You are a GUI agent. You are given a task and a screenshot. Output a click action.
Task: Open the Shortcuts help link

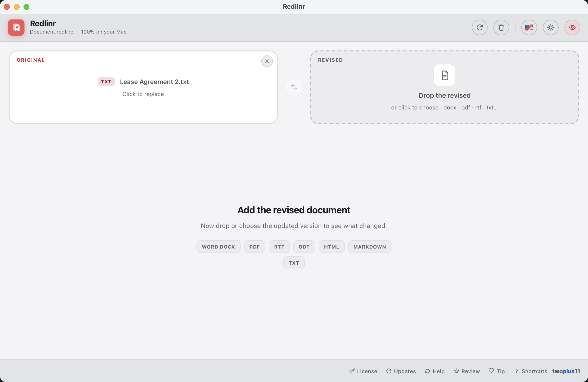tap(531, 371)
